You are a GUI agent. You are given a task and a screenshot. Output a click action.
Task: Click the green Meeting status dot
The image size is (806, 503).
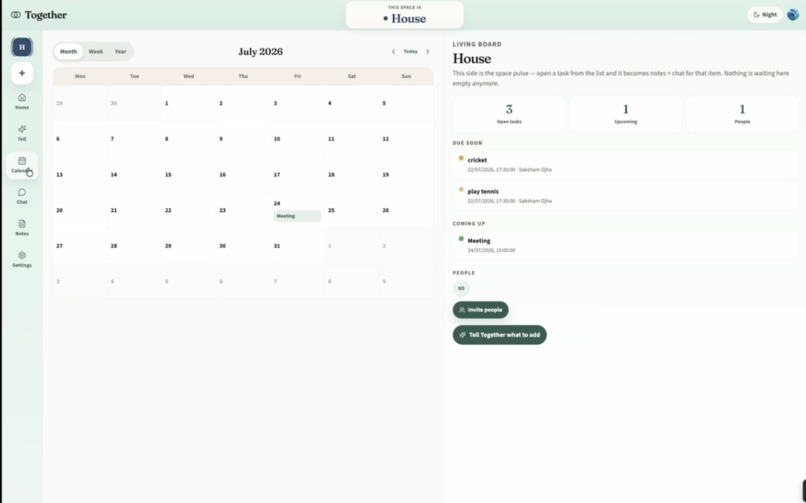[461, 239]
